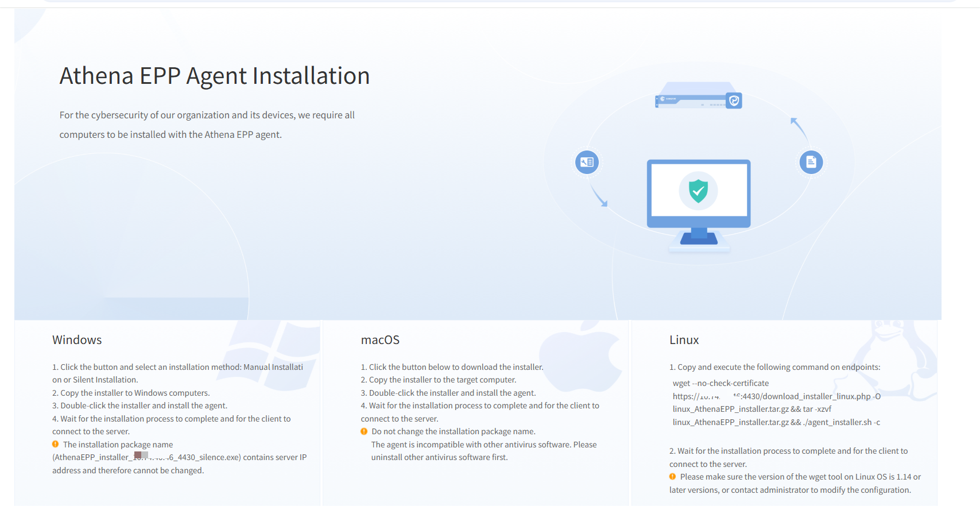This screenshot has height=506, width=980.
Task: Click the round wrench-and-list icon left of the monitor
Action: pos(587,163)
